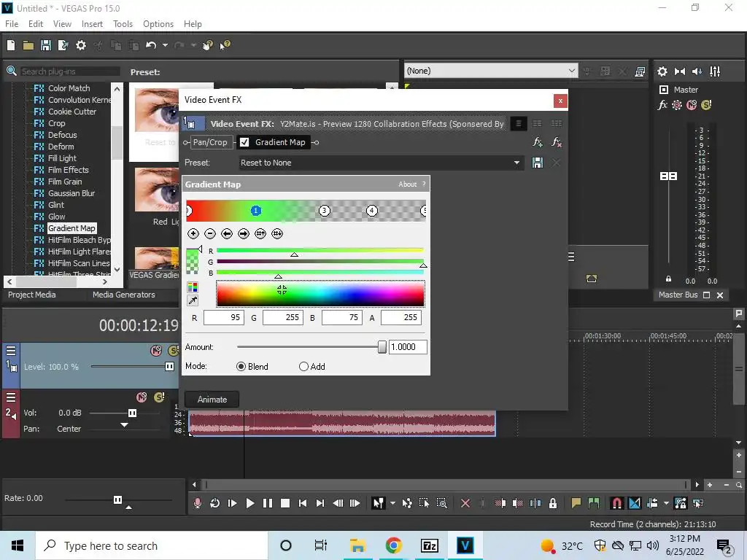This screenshot has width=747, height=560.
Task: Pause playback in transport bar
Action: pyautogui.click(x=268, y=503)
